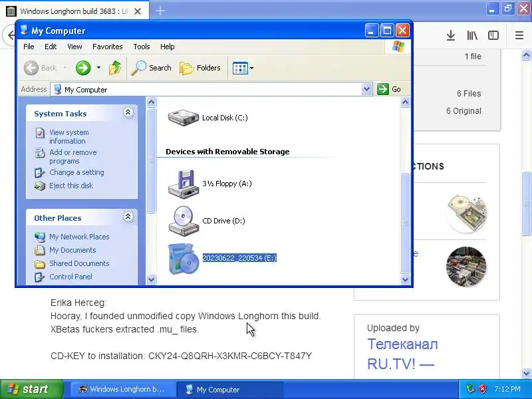Select the Windows Longhorn build 3683 tab
This screenshot has height=399, width=532.
(x=74, y=11)
